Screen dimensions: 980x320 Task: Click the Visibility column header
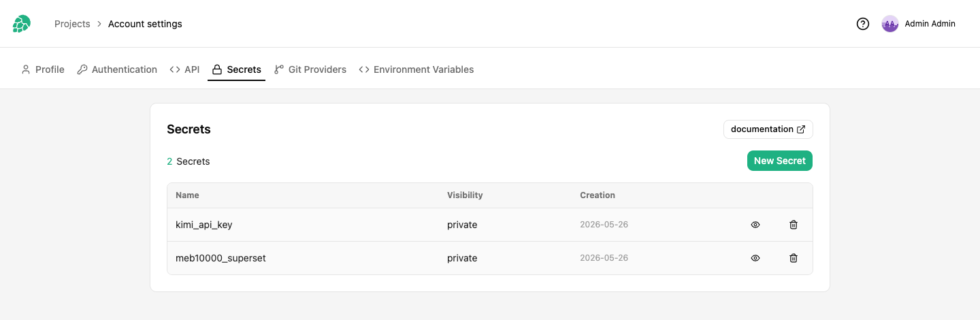coord(465,195)
